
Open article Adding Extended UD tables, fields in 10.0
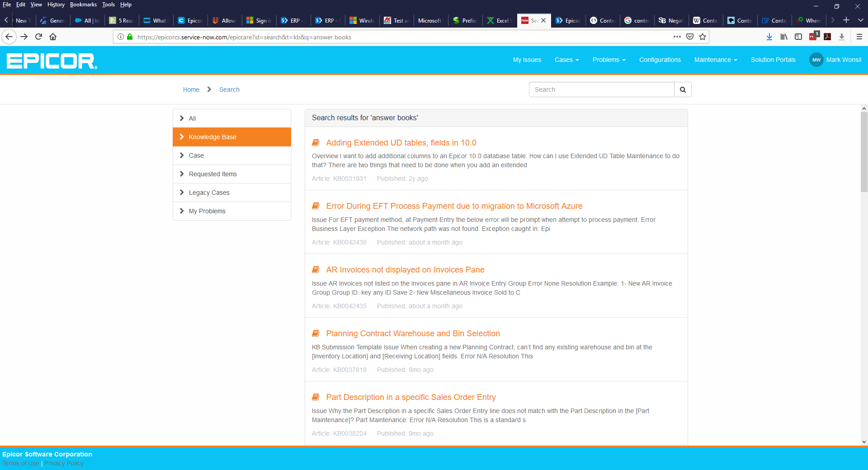point(401,143)
